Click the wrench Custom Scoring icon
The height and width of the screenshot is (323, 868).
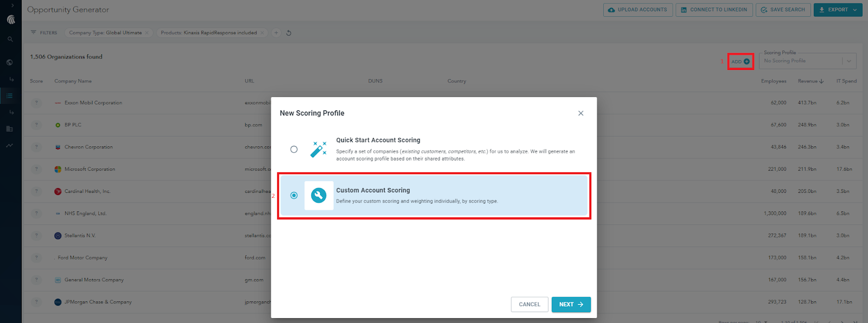318,195
